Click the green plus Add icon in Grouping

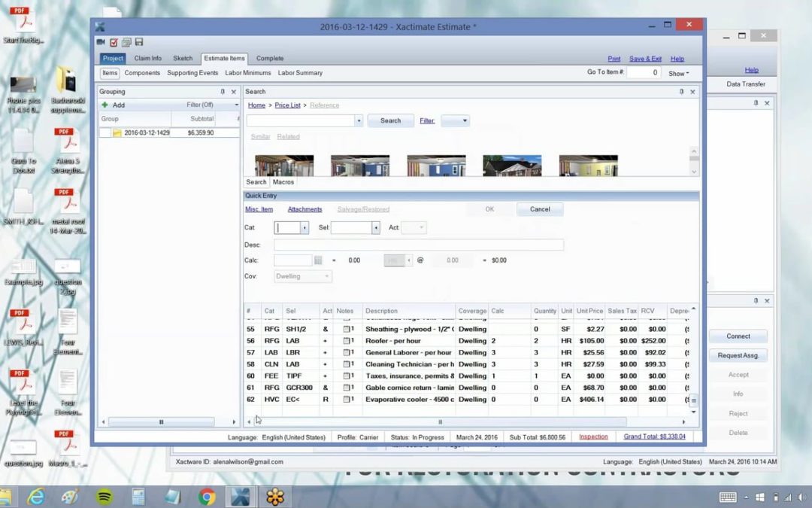point(105,105)
